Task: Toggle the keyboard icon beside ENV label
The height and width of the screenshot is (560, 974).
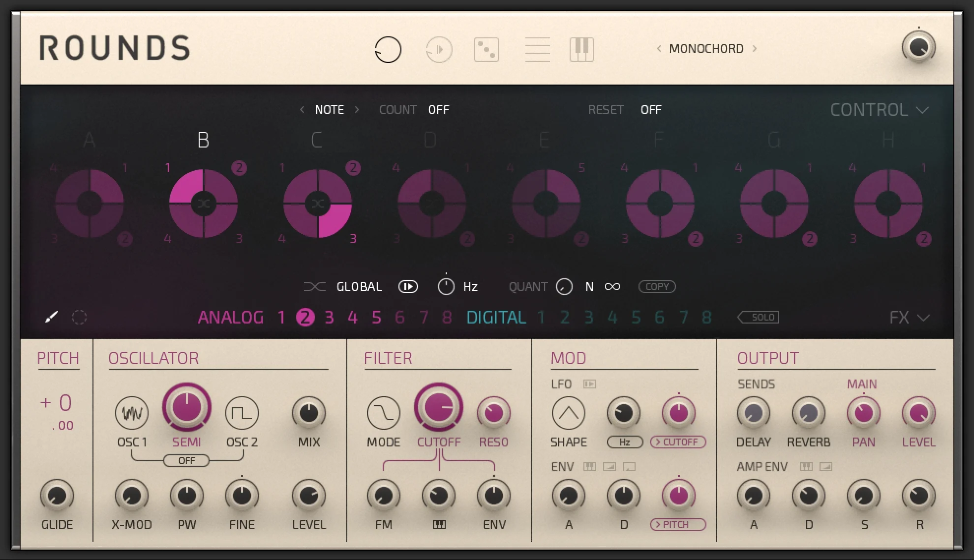Action: (x=590, y=467)
